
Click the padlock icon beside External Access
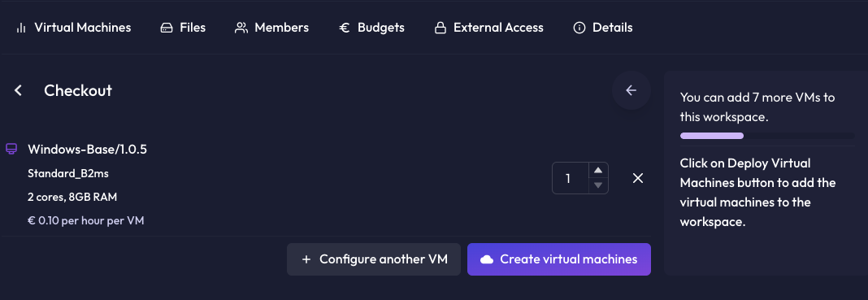tap(440, 28)
